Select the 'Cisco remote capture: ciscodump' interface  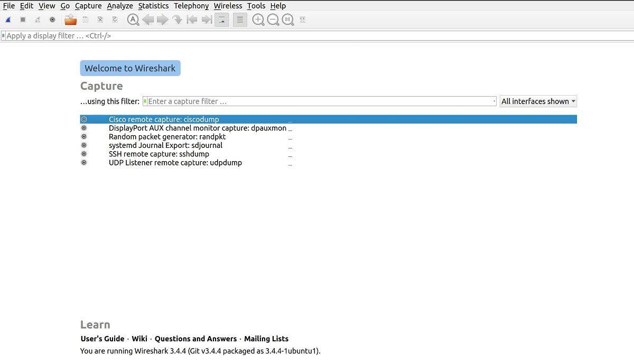328,119
